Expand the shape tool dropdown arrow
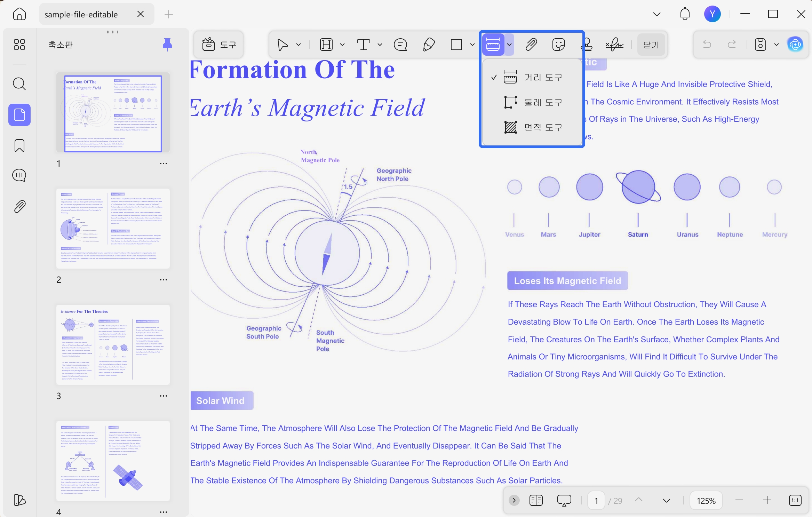This screenshot has width=812, height=517. (x=472, y=45)
